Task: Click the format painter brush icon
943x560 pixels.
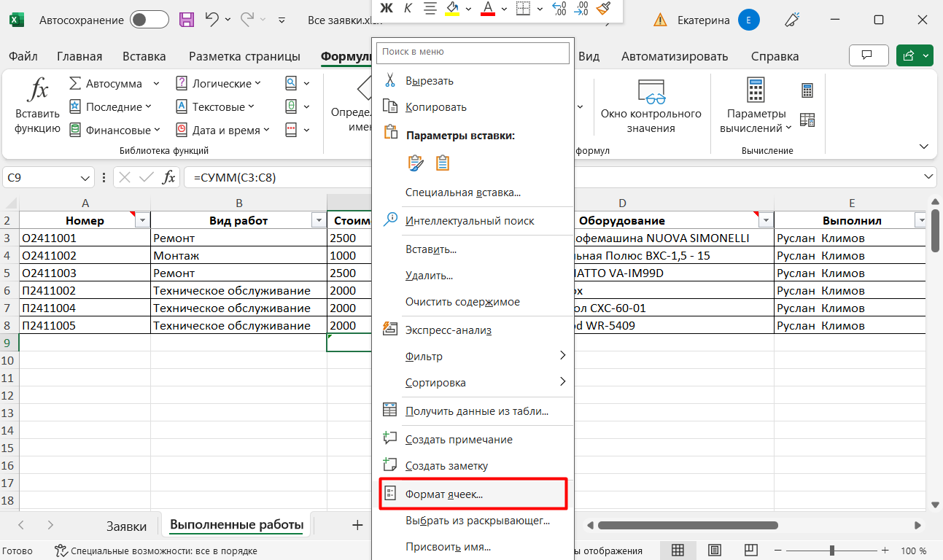Action: point(603,9)
